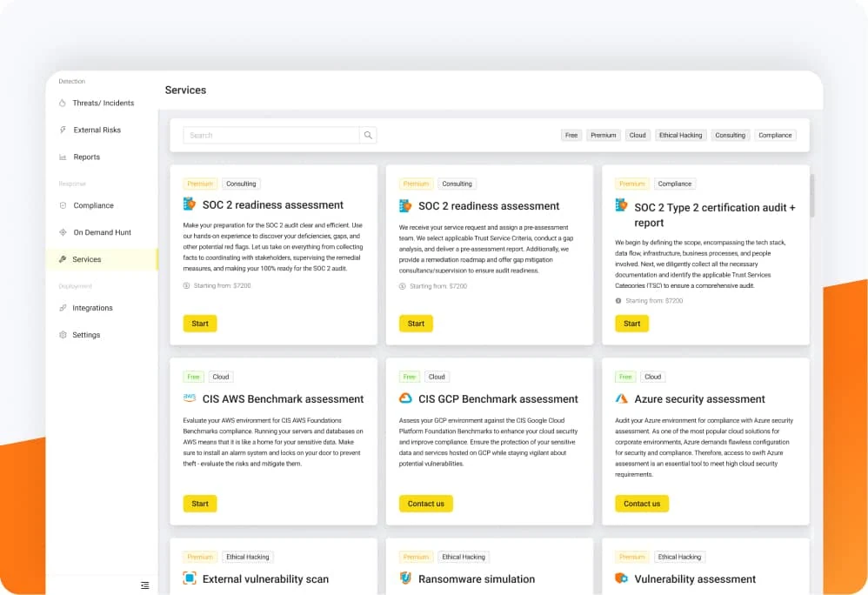Screen dimensions: 868x595
Task: Click the 'External vulnerability scan' title
Action: point(266,579)
